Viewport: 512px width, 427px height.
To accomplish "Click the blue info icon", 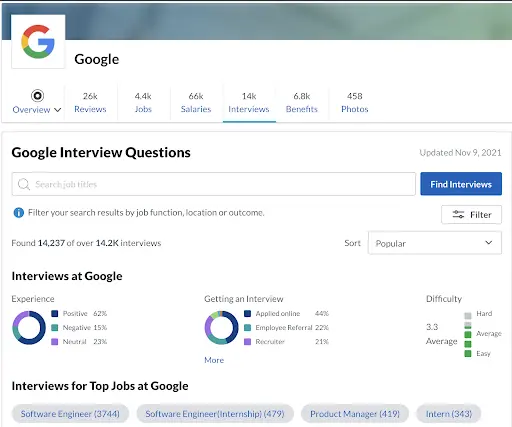I will pos(19,213).
